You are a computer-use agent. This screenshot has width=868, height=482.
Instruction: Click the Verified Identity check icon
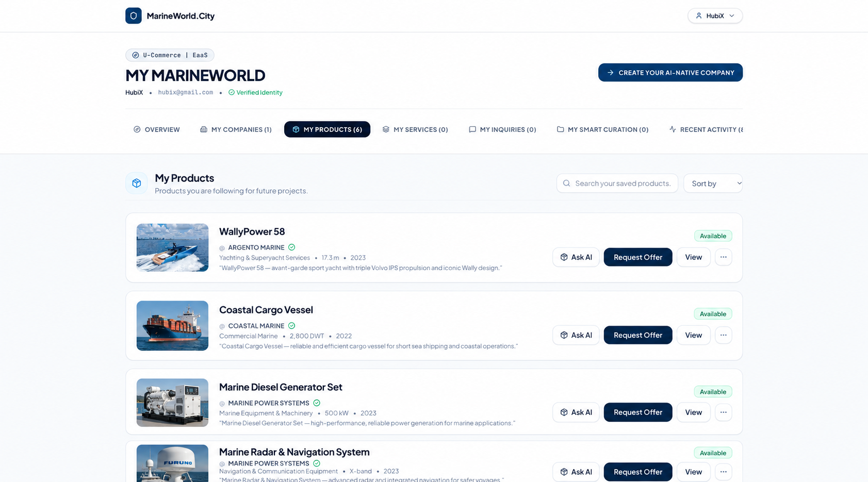coord(232,93)
